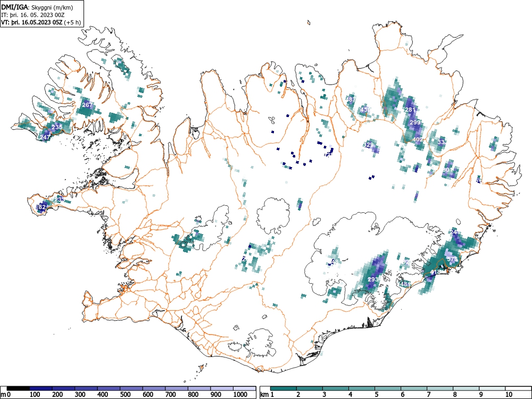Select the '500' label on the m scale

click(x=125, y=395)
